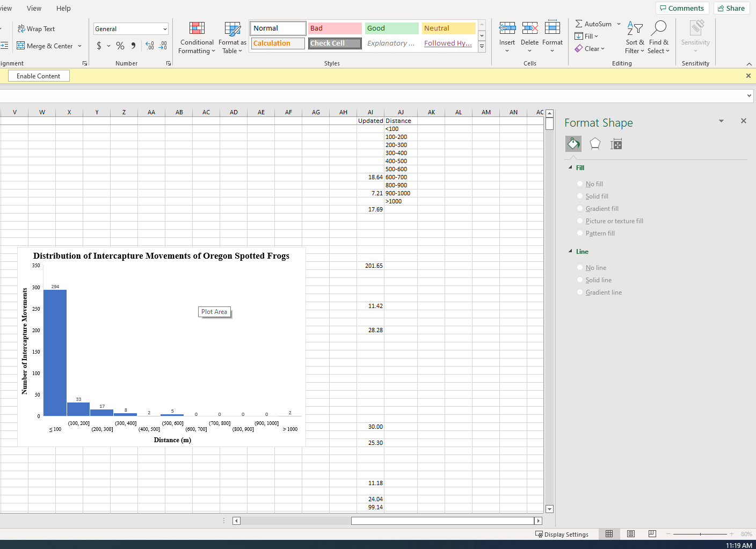This screenshot has width=756, height=549.
Task: Click the AutoSum sigma icon
Action: click(x=579, y=24)
